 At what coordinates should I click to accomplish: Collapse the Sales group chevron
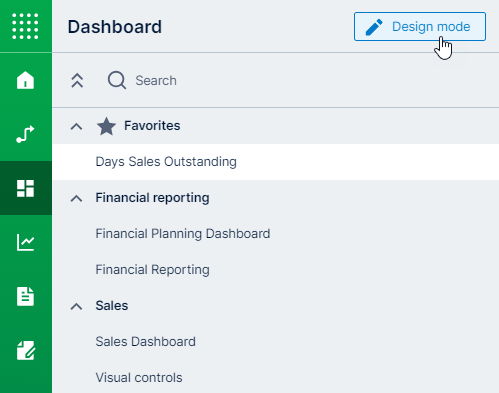point(76,306)
